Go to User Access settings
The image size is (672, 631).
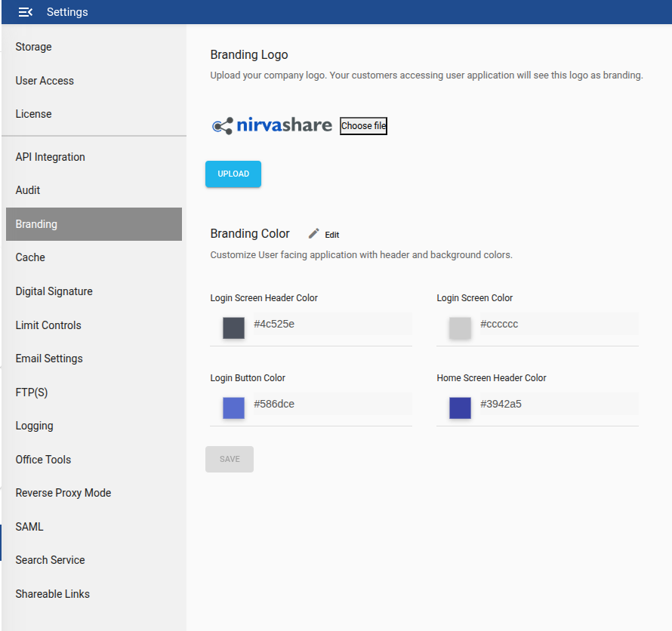click(45, 81)
